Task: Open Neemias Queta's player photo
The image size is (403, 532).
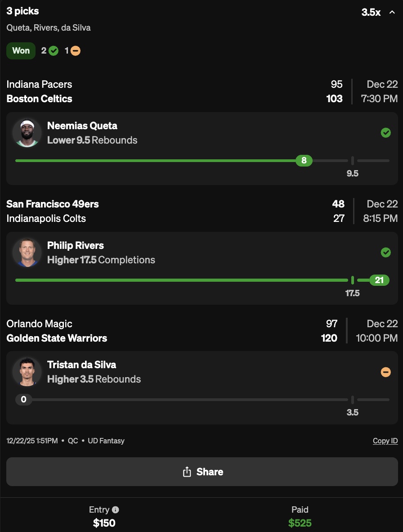Action: click(27, 133)
